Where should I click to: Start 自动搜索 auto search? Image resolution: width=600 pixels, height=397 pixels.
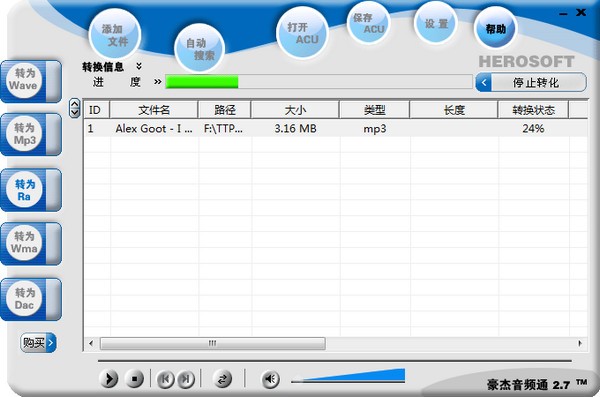tap(199, 48)
